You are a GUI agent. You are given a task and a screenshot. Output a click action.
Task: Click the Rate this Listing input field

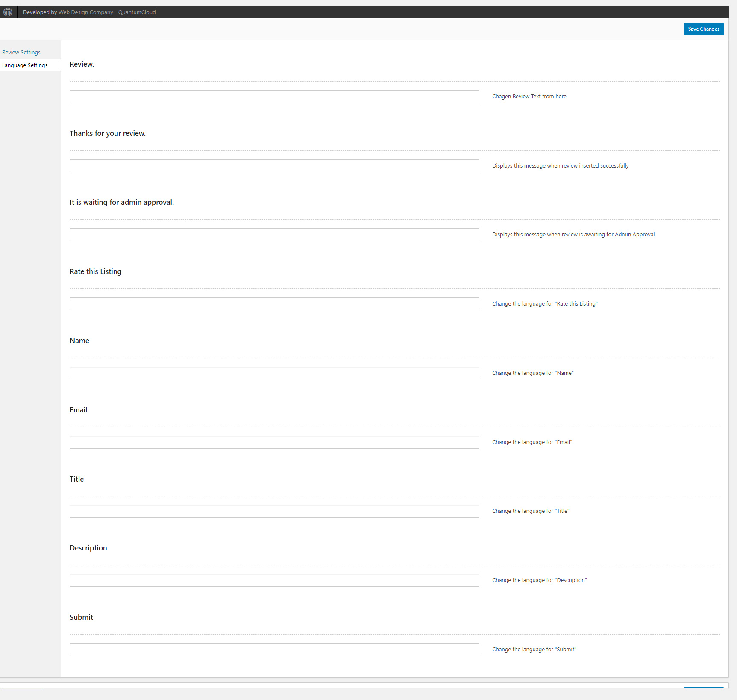pos(274,304)
